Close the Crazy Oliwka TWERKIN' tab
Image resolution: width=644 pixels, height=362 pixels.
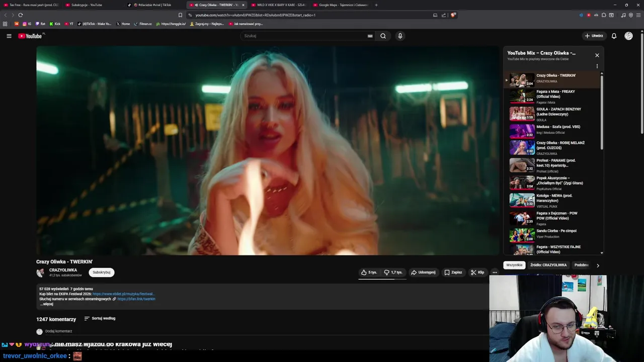pyautogui.click(x=243, y=5)
